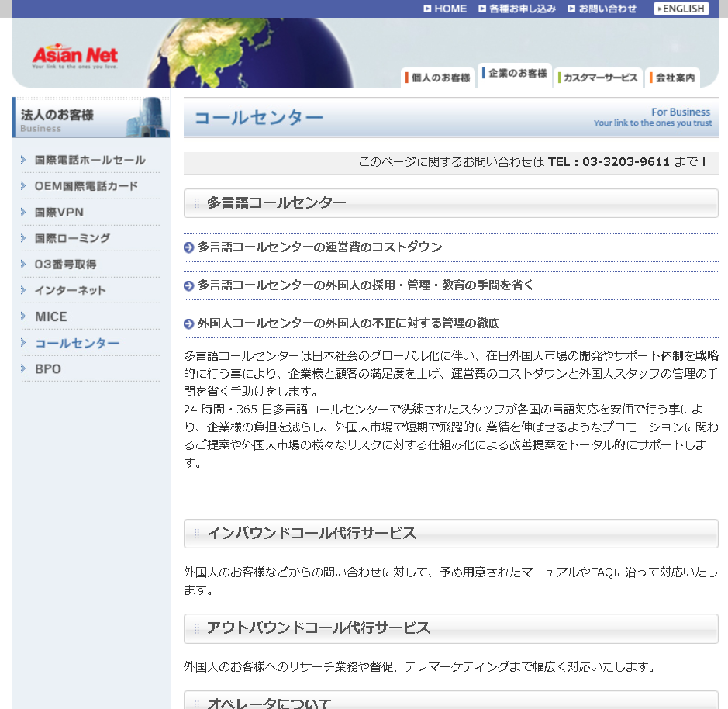Image resolution: width=728 pixels, height=709 pixels.
Task: Click the arrow icon beside MICE
Action: click(x=23, y=316)
